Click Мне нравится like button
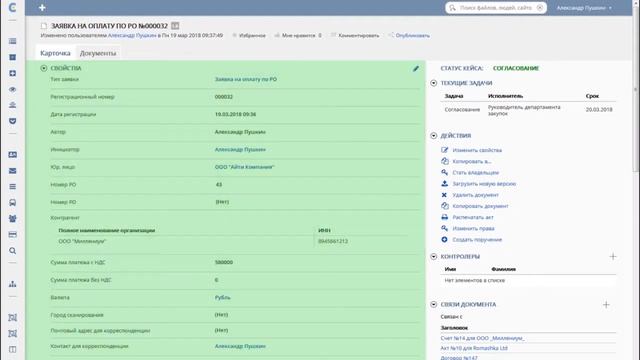This screenshot has width=640, height=360. click(x=298, y=36)
